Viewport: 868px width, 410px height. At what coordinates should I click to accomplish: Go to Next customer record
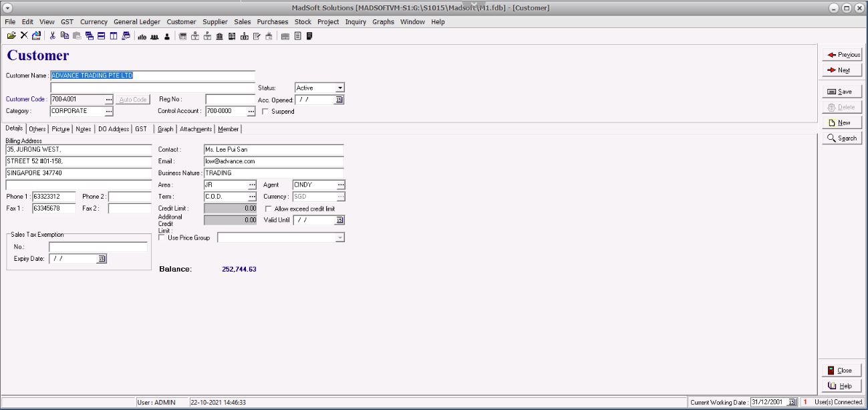[x=843, y=70]
